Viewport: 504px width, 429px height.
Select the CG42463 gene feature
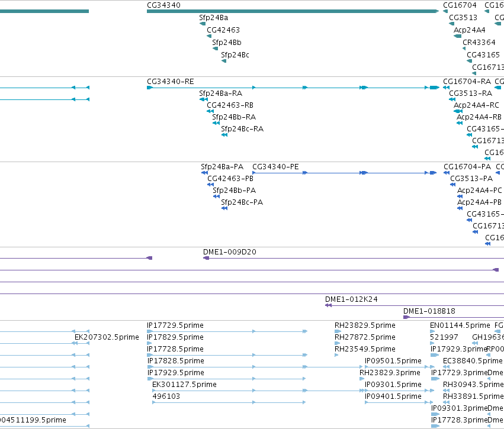[x=209, y=36]
